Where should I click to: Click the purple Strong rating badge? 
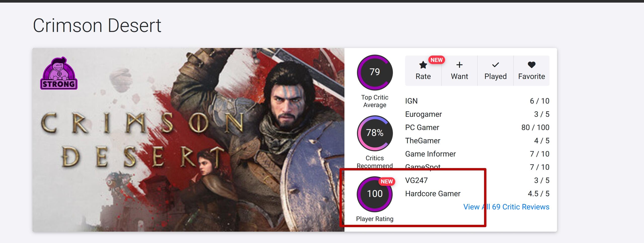[59, 73]
